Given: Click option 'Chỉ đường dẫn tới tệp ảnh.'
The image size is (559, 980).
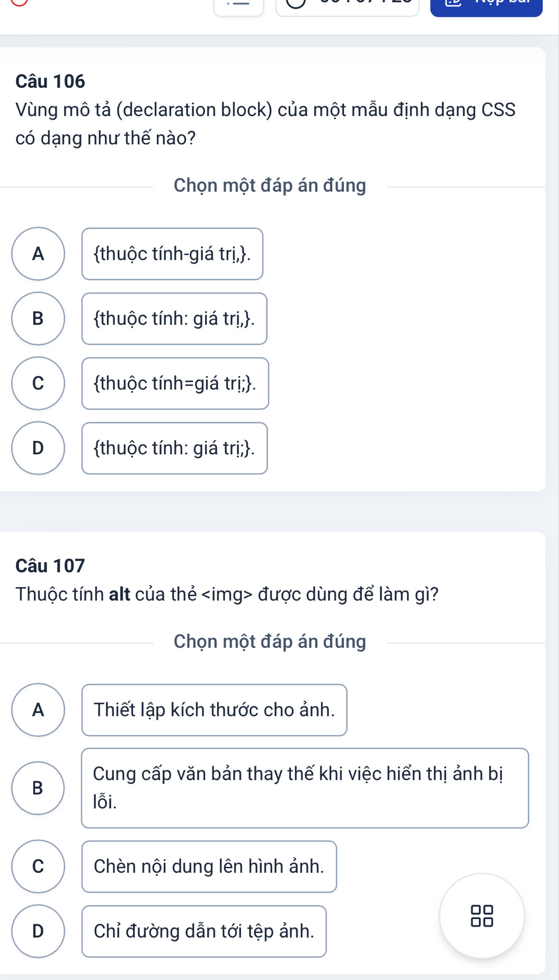Looking at the screenshot, I should pyautogui.click(x=204, y=932).
